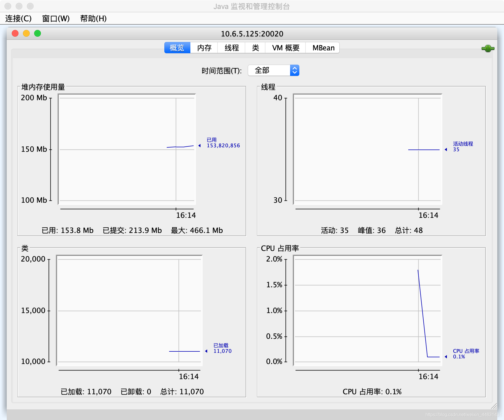Click the CPU 占用率 panel title

pyautogui.click(x=280, y=248)
